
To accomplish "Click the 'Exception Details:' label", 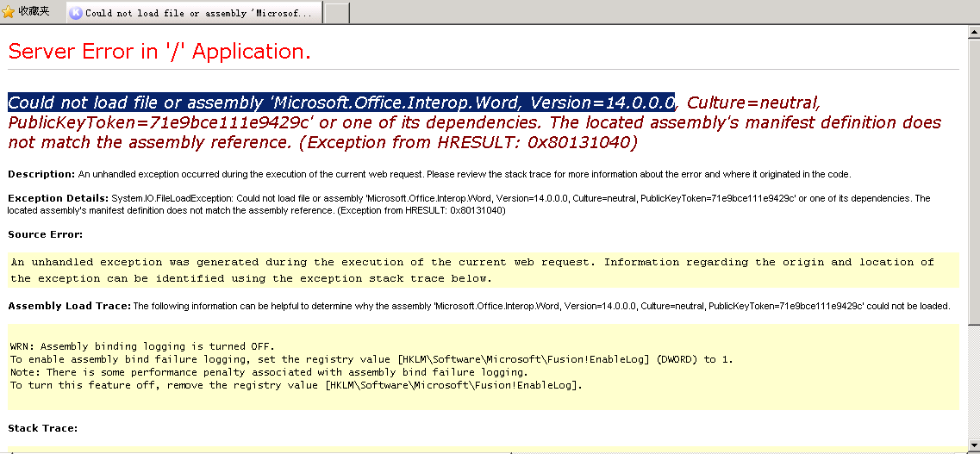I will click(x=59, y=198).
